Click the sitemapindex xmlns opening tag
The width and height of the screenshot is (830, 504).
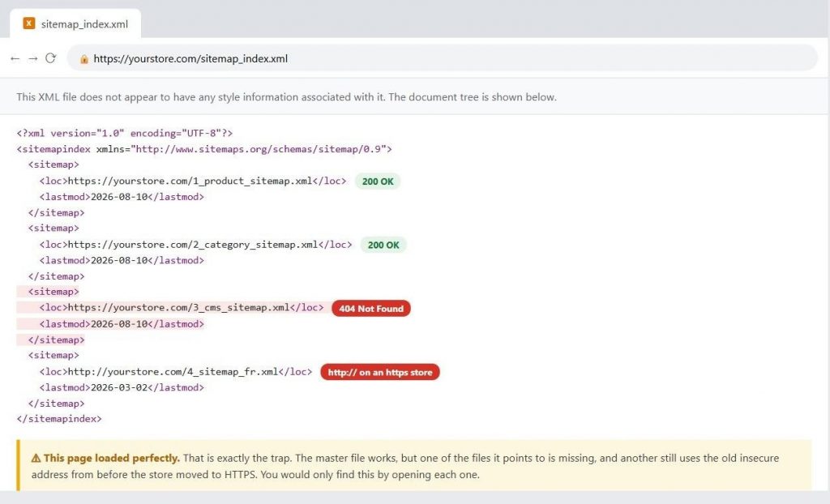point(204,149)
